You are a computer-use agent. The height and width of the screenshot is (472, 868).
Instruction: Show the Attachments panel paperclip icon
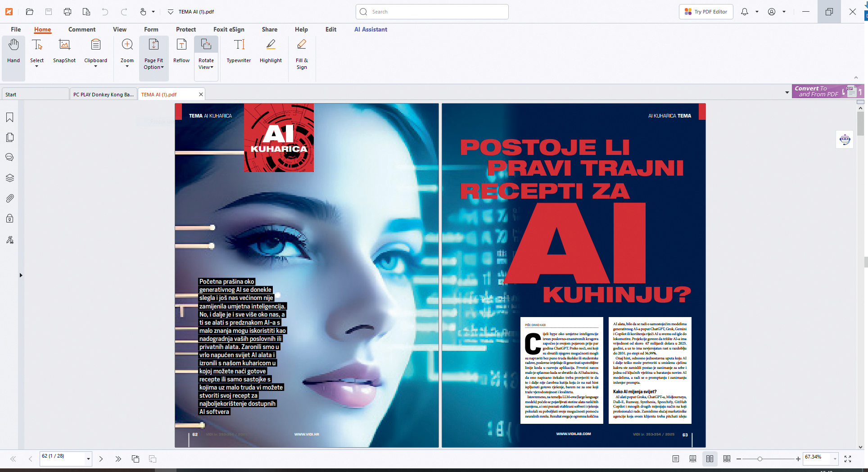pos(10,198)
